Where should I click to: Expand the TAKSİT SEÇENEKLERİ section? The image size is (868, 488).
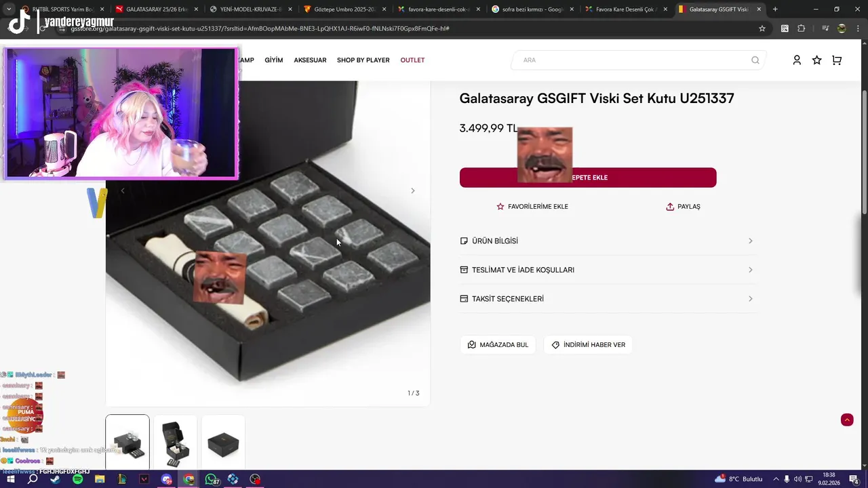(606, 299)
